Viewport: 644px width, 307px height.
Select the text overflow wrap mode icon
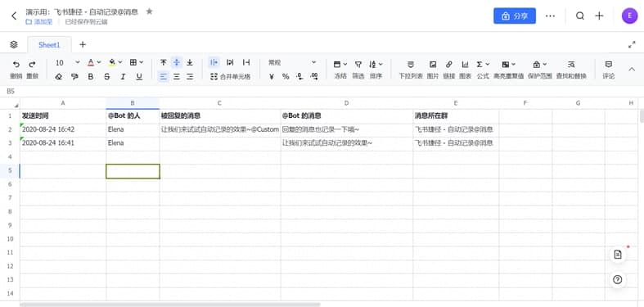[x=214, y=62]
